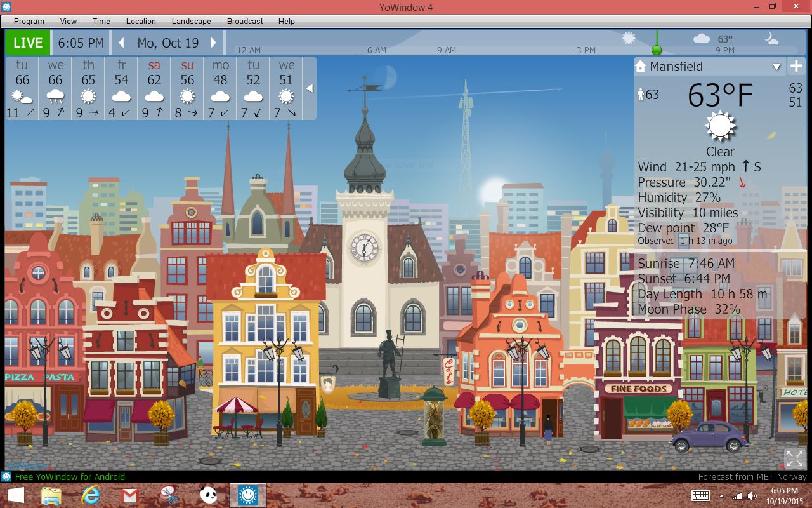Screen dimensions: 812x508
Task: Expand the Mansfield location dropdown
Action: [x=776, y=67]
